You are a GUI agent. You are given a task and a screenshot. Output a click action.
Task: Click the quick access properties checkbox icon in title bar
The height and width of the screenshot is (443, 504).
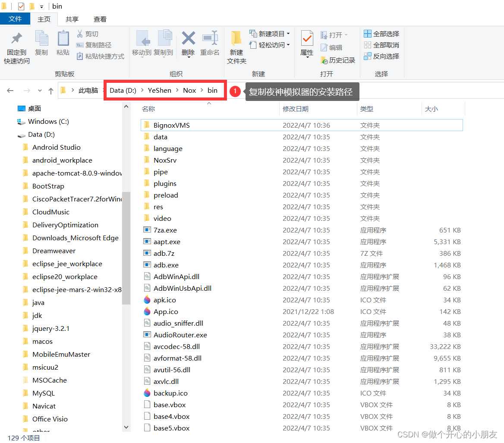(21, 6)
